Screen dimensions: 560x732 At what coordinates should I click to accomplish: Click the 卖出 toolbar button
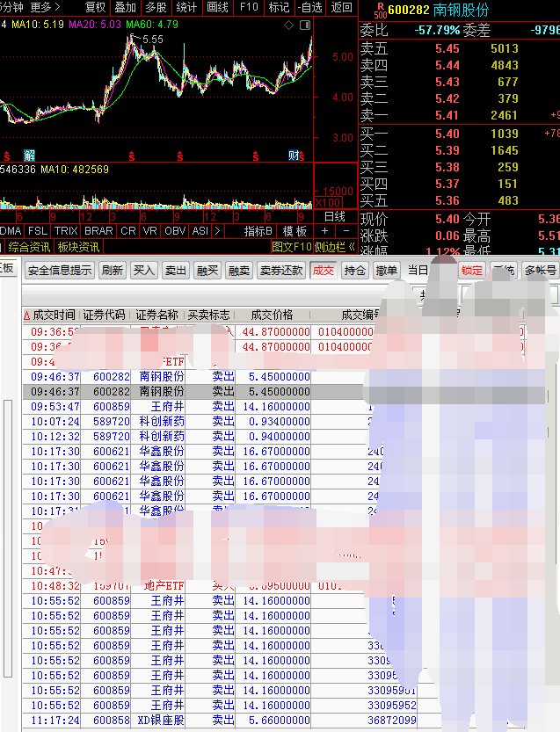(x=176, y=271)
